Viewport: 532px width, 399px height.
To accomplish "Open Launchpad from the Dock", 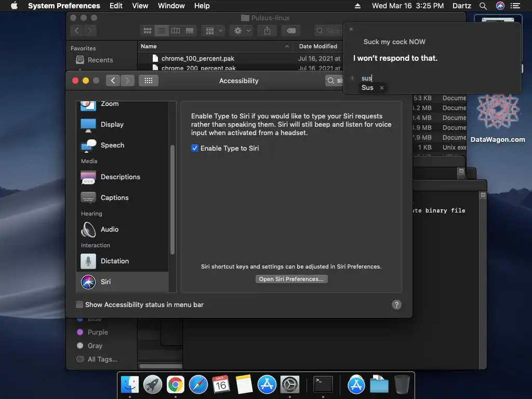I will (x=153, y=385).
